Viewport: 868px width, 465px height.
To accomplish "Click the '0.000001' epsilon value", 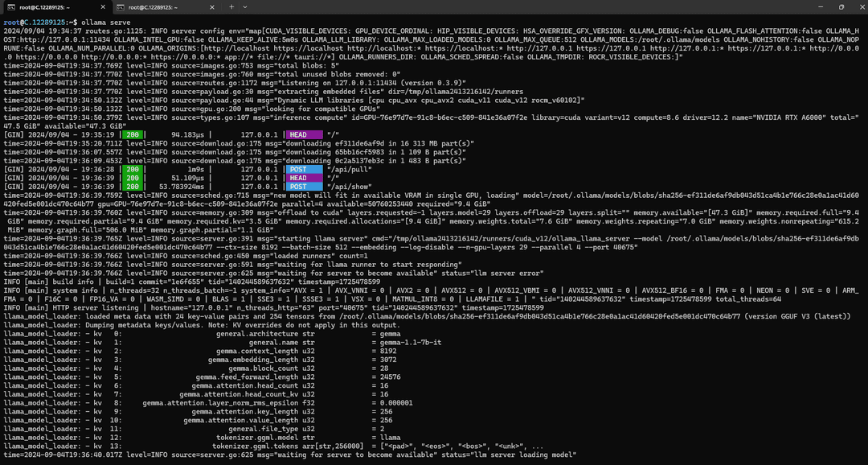I will click(x=397, y=403).
